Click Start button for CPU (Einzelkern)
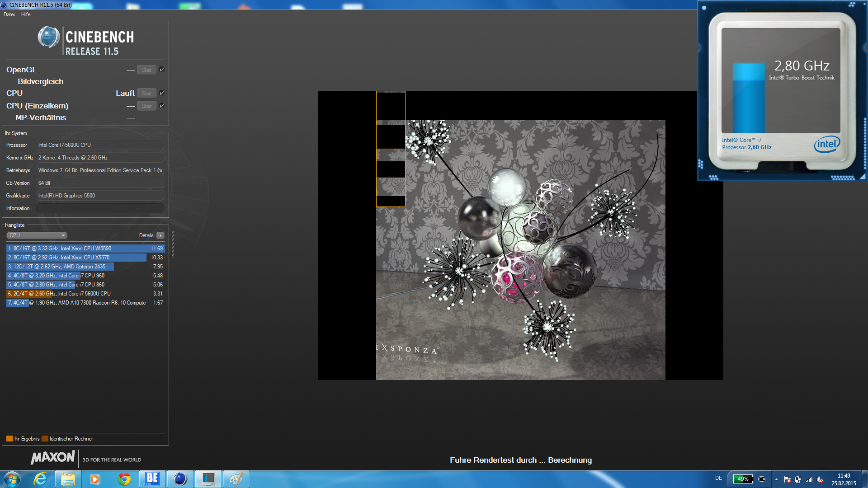The height and width of the screenshot is (488, 868). pos(146,106)
